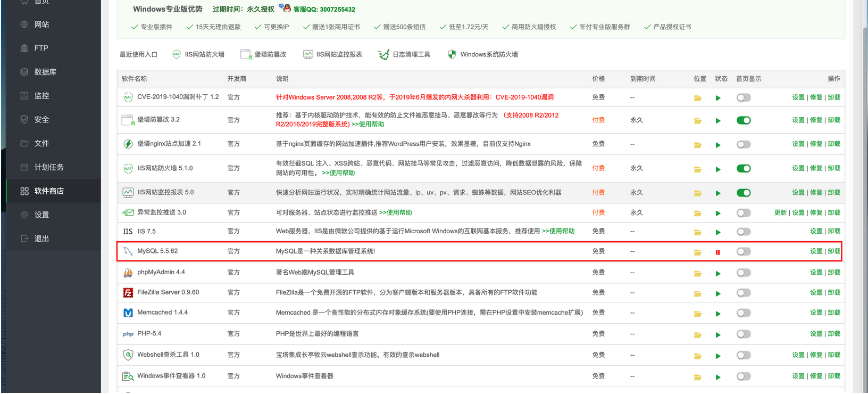Open folder location of PHP-5.4
Screen dimensions: 868x394
[697, 335]
